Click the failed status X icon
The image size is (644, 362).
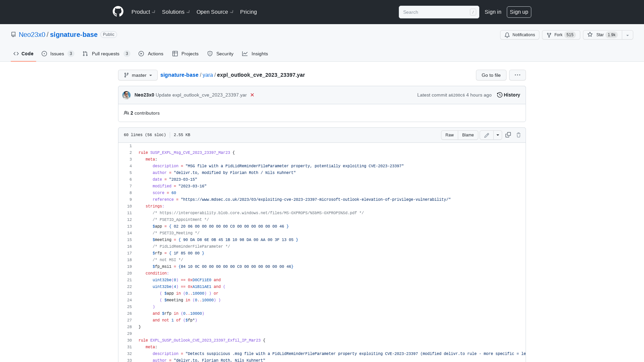252,95
